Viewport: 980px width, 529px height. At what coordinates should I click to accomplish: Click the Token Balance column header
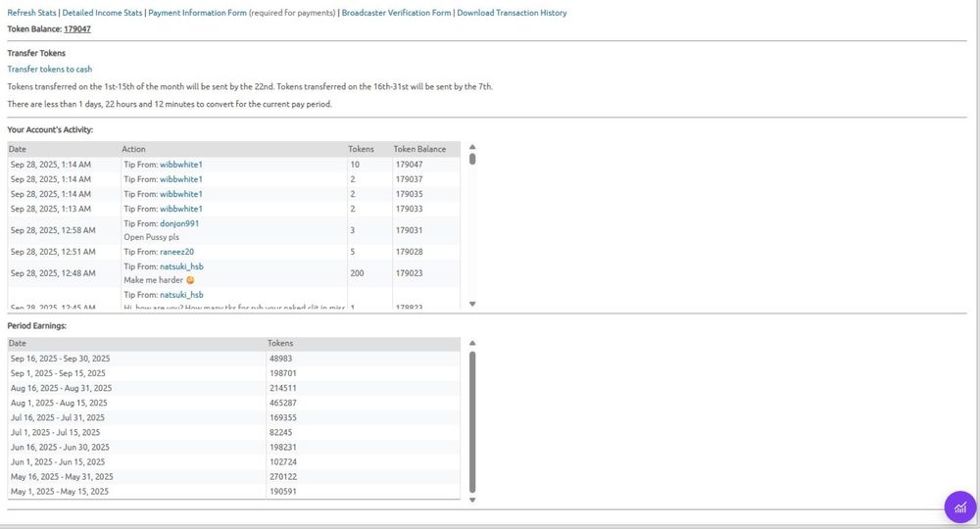pos(420,149)
